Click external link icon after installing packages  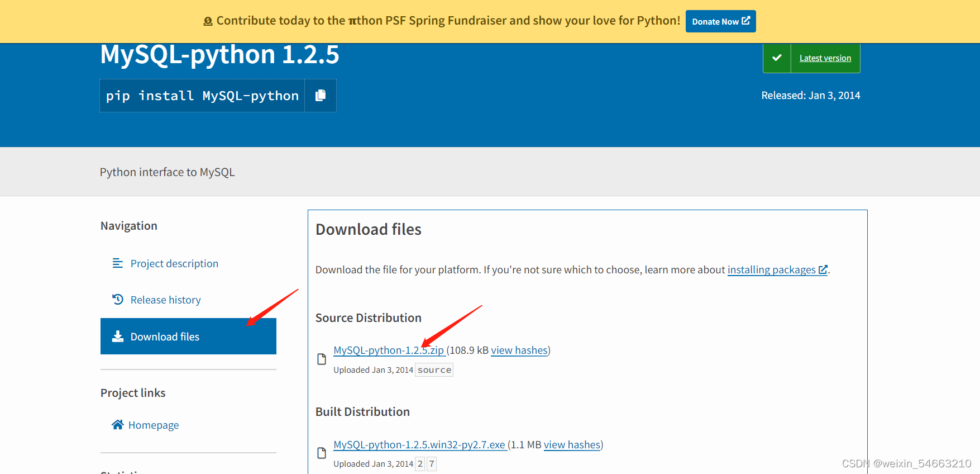click(x=823, y=269)
